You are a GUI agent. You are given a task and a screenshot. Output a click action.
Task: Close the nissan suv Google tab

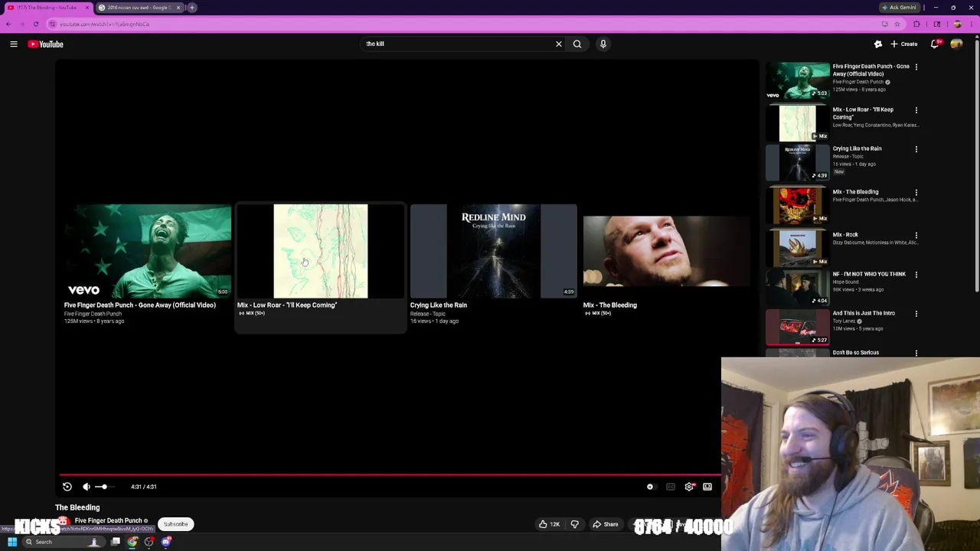coord(178,8)
